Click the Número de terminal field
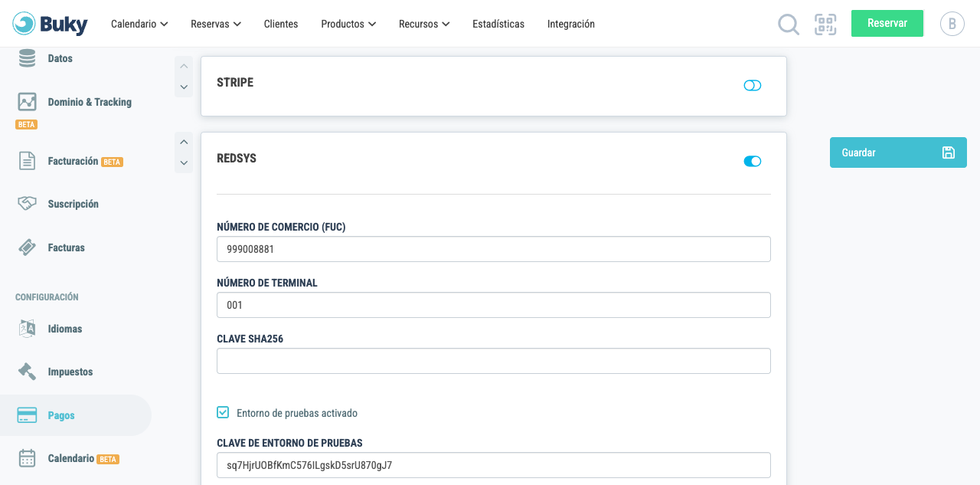 (x=494, y=305)
